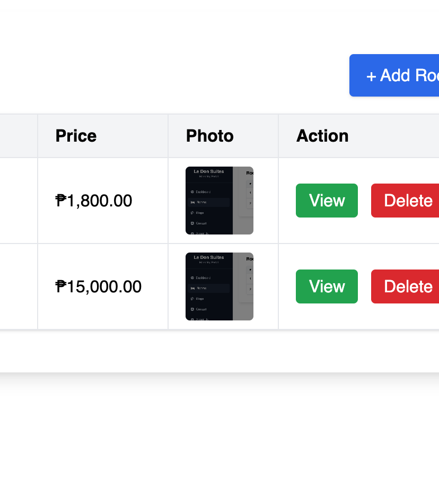Image resolution: width=439 pixels, height=504 pixels.
Task: Click Rooms bed icon in first row's thumbnail
Action: coord(192,202)
